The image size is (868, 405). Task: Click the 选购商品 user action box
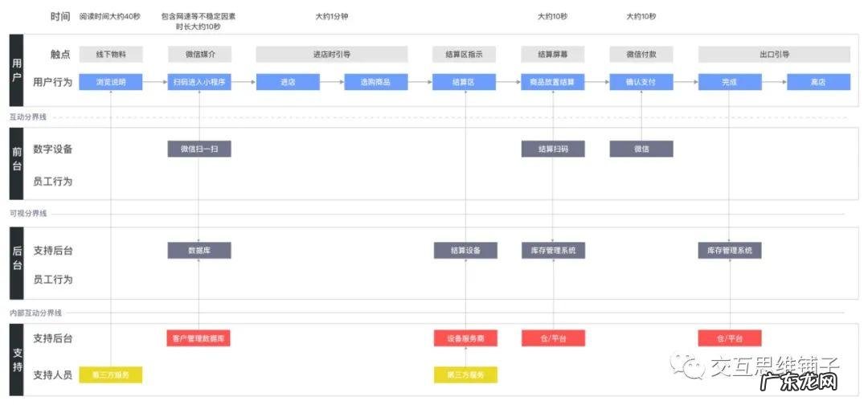pos(376,82)
